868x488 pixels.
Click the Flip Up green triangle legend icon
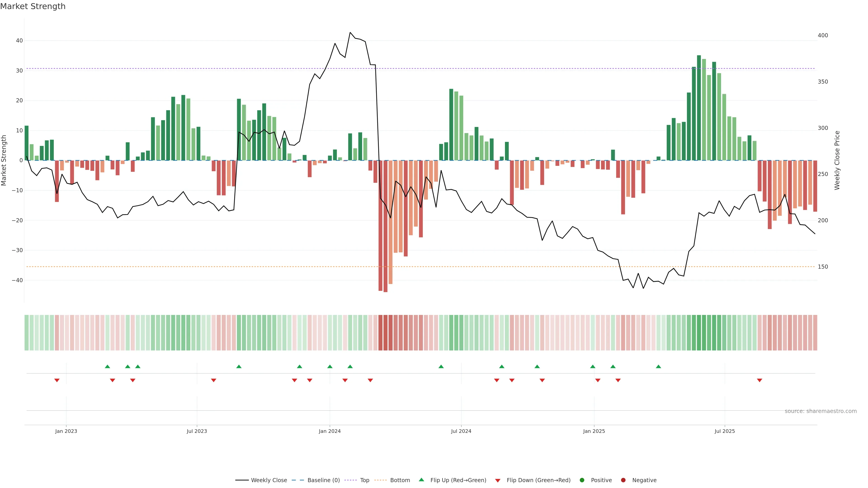pyautogui.click(x=421, y=480)
